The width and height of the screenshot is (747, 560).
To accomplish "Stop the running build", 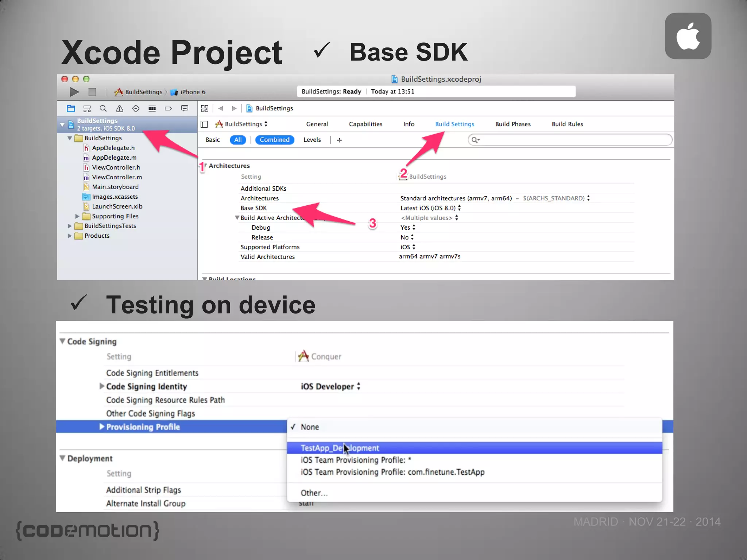I will 92,92.
